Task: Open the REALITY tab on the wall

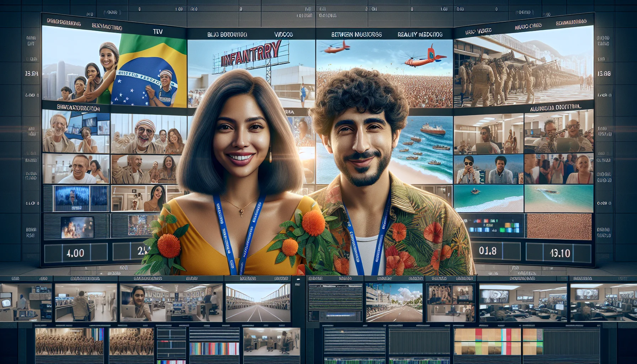Action: point(420,34)
